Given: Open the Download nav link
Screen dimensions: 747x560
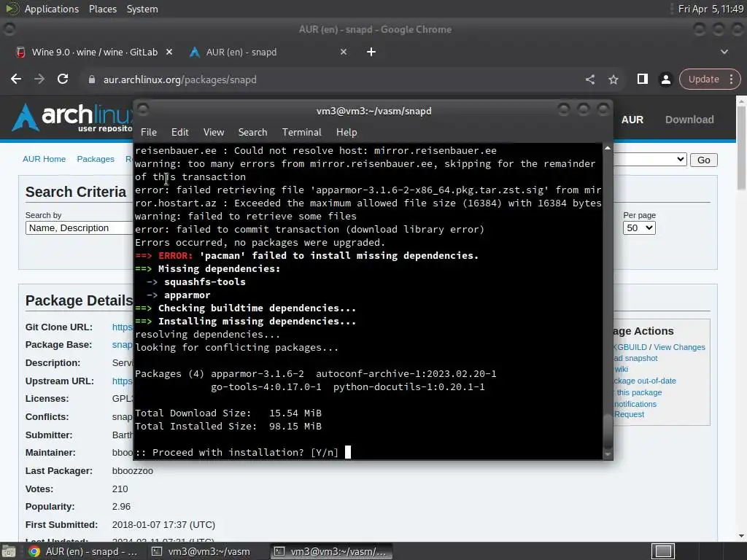Looking at the screenshot, I should [689, 120].
